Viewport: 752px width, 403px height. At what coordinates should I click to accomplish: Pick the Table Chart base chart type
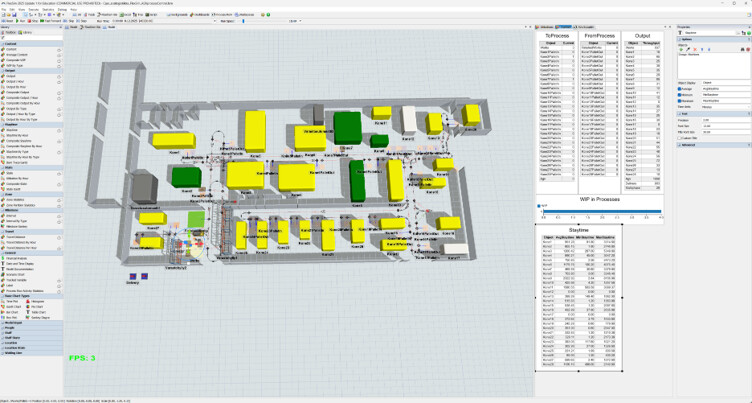pos(35,312)
